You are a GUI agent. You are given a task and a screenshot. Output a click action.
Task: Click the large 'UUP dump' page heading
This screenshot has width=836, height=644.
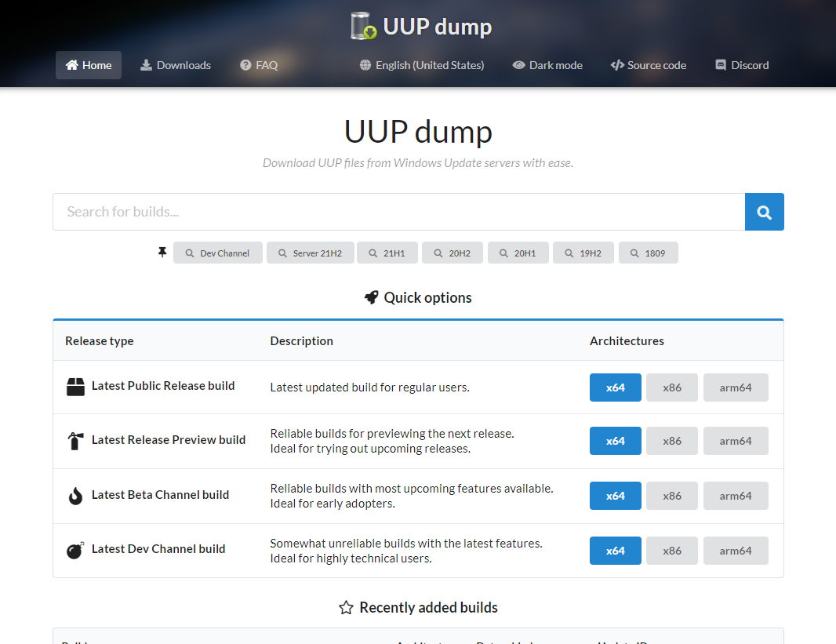point(418,131)
